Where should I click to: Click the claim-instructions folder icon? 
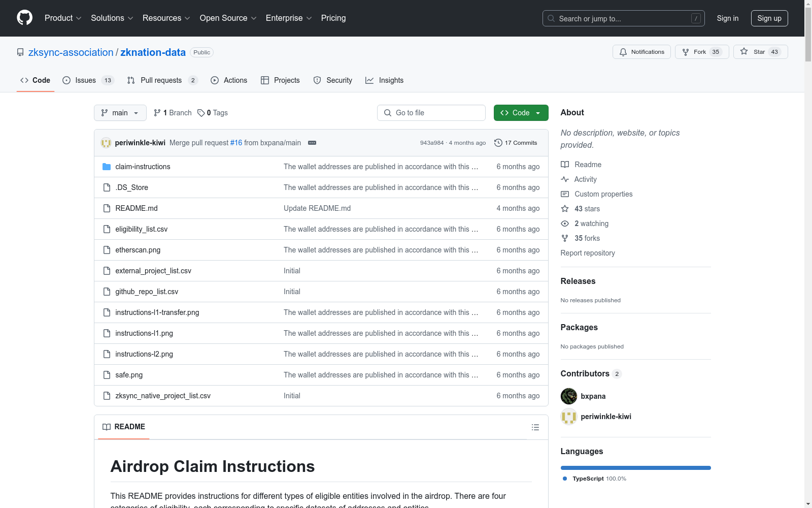point(107,167)
